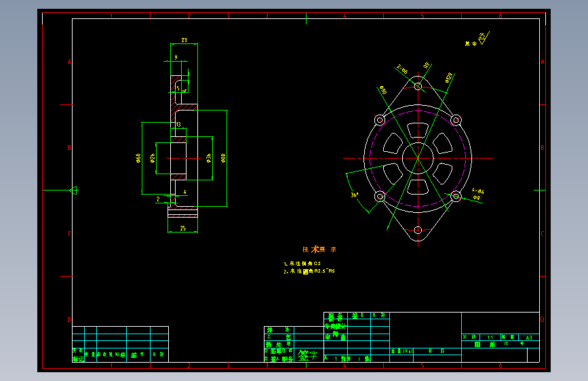Click '签字' in the revision table
Viewport: 588px width, 381px height.
(138, 355)
